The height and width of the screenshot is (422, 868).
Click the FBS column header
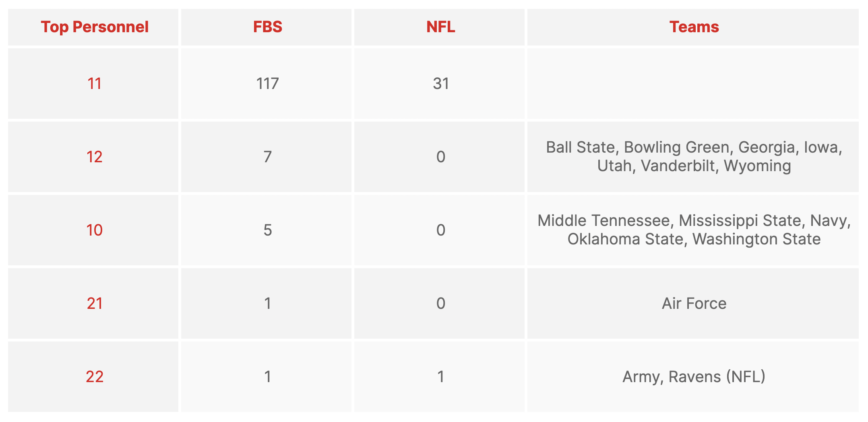pyautogui.click(x=268, y=27)
